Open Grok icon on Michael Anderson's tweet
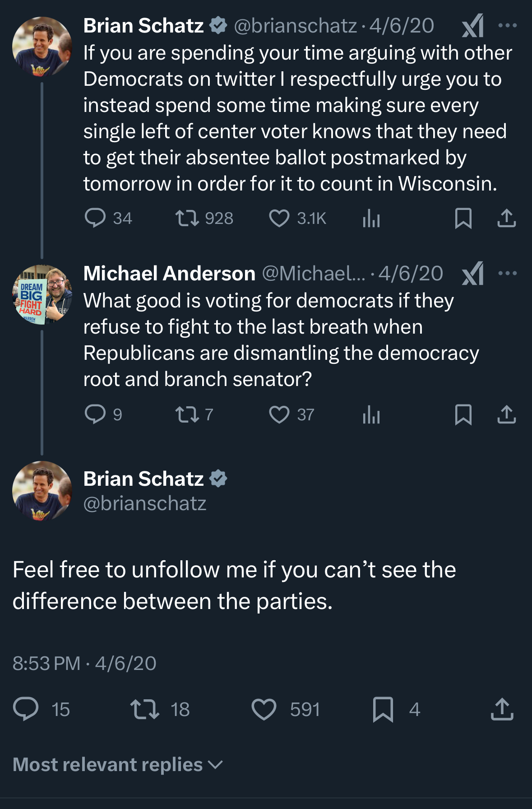This screenshot has width=532, height=809. pos(473,274)
